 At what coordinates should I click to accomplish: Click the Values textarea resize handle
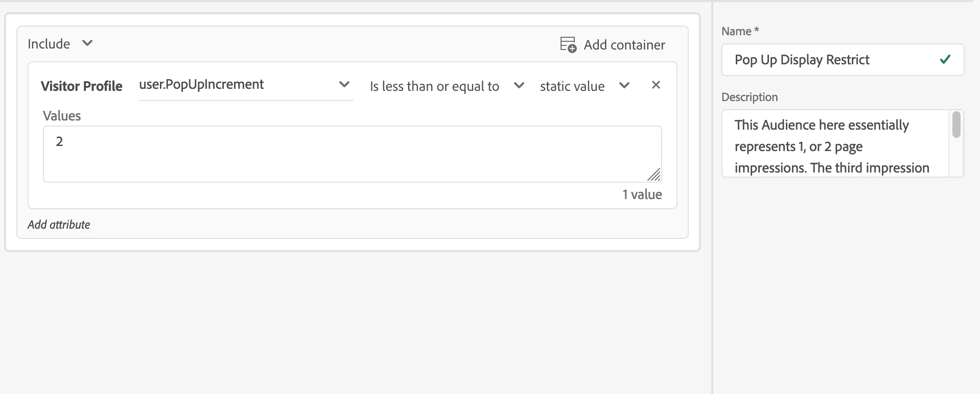tap(654, 175)
